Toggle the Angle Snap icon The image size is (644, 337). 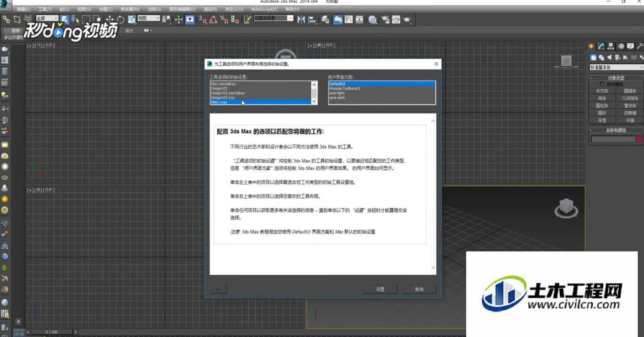[x=214, y=19]
